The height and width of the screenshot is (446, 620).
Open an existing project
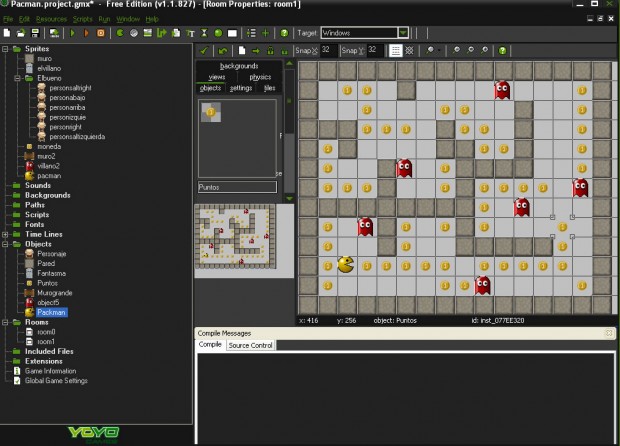click(21, 33)
